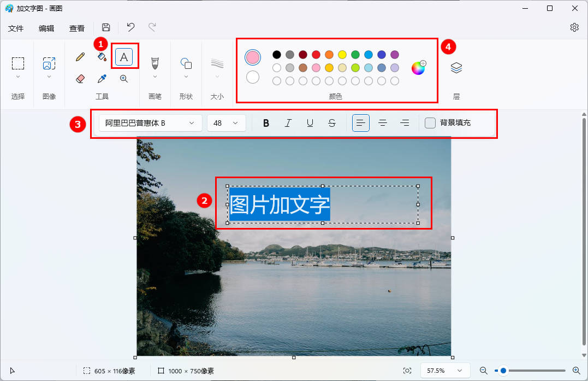This screenshot has height=381, width=588.
Task: Open the 文件 menu
Action: click(16, 28)
